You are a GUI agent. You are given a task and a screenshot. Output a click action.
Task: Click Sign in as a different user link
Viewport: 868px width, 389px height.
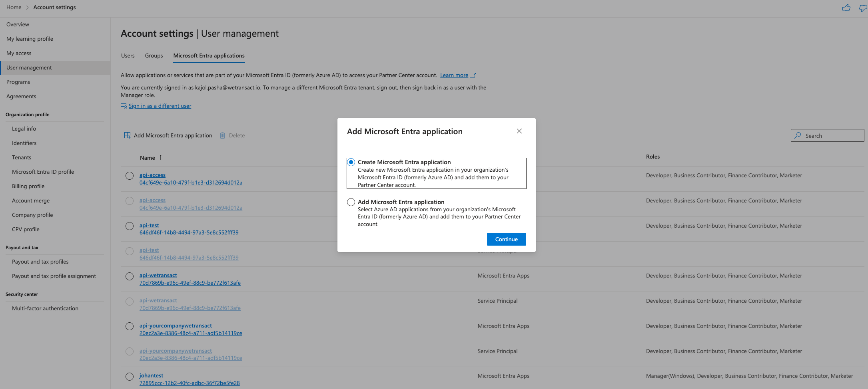[x=160, y=106]
